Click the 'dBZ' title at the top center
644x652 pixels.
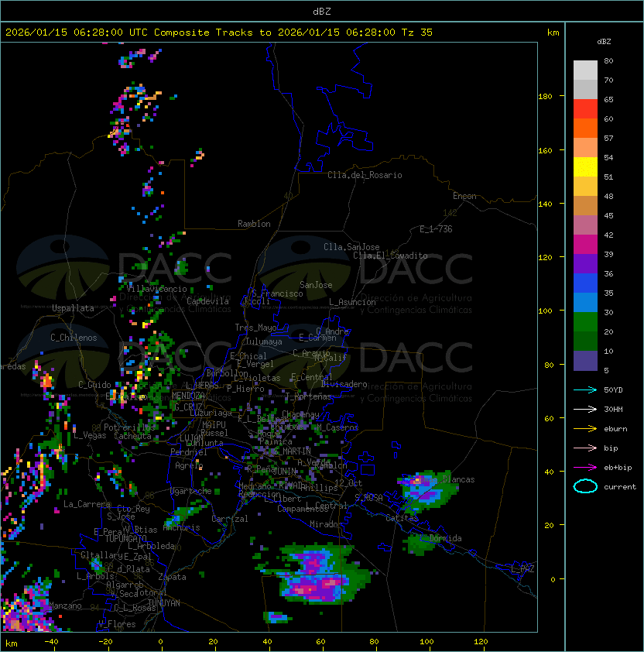(322, 12)
